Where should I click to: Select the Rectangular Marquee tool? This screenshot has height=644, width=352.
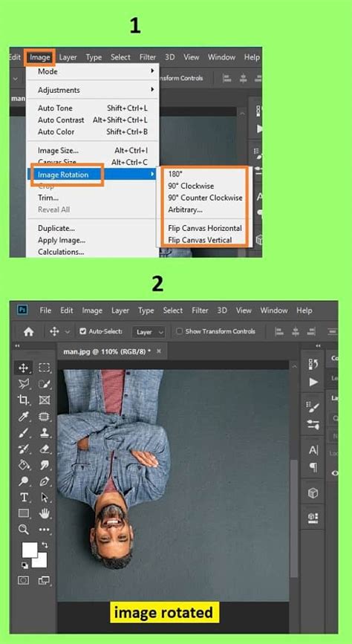click(45, 368)
